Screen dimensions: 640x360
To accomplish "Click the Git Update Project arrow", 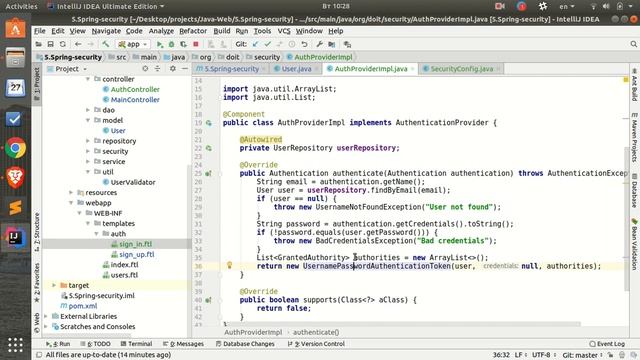I will pyautogui.click(x=256, y=44).
